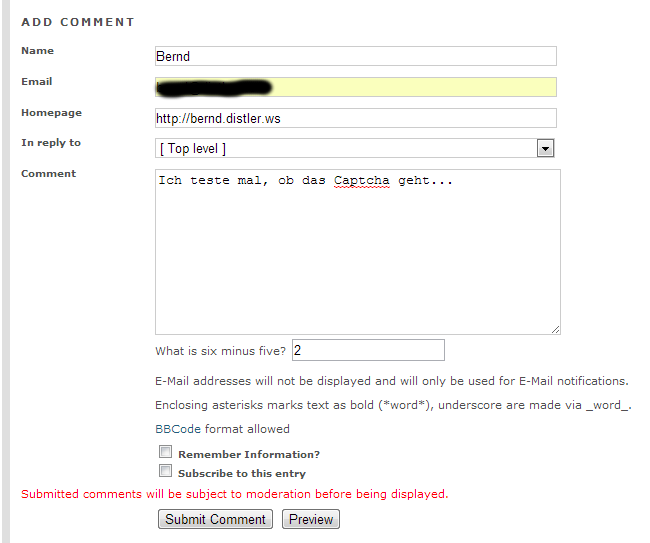Screen dimensions: 650x543
Task: Click the "Subscribe to this entry" label
Action: [x=242, y=474]
